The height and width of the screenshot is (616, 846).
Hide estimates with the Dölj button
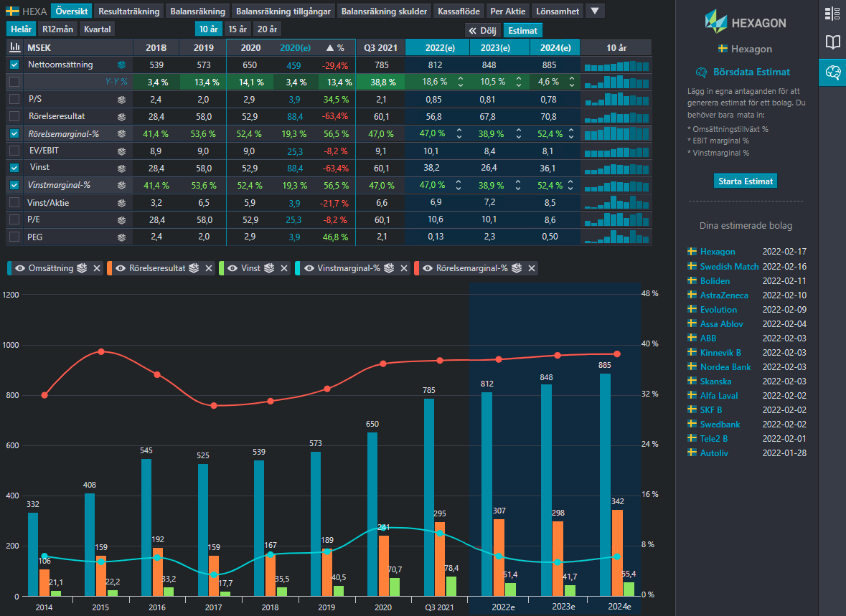[x=482, y=31]
